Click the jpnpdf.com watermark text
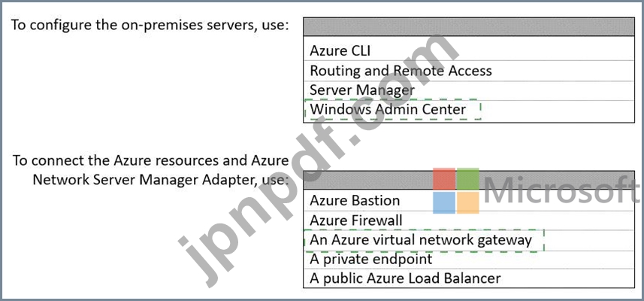Screen dimensions: 644x301 [x=319, y=160]
